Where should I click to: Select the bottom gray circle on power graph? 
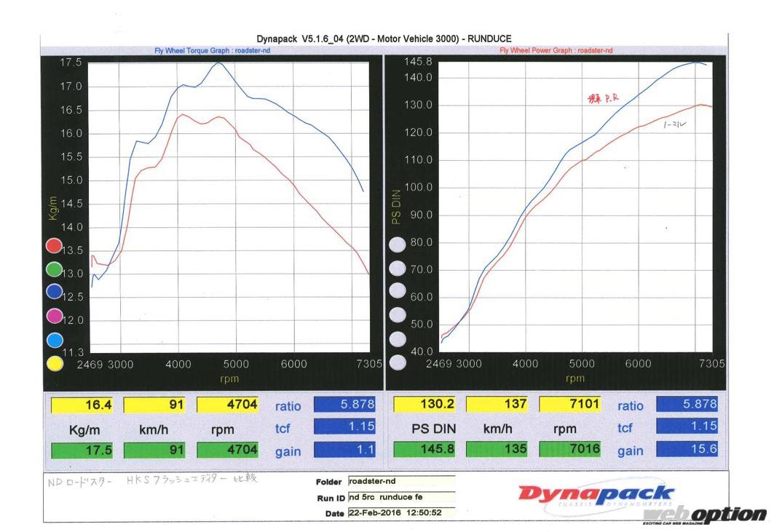tap(397, 362)
